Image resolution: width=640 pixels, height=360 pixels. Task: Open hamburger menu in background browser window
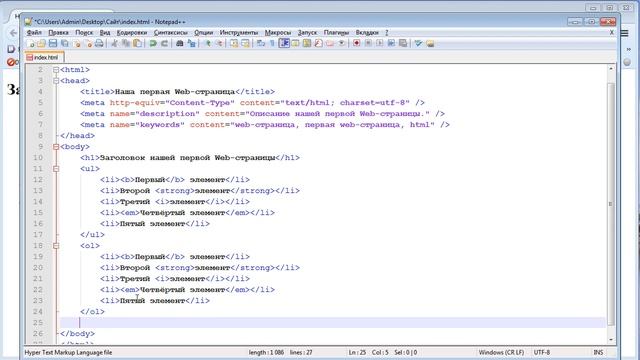tap(625, 33)
